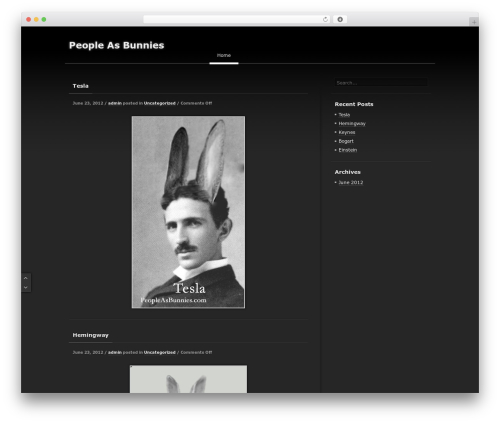Image resolution: width=500 pixels, height=423 pixels.
Task: Click the circular download icon beside address bar
Action: pos(340,19)
